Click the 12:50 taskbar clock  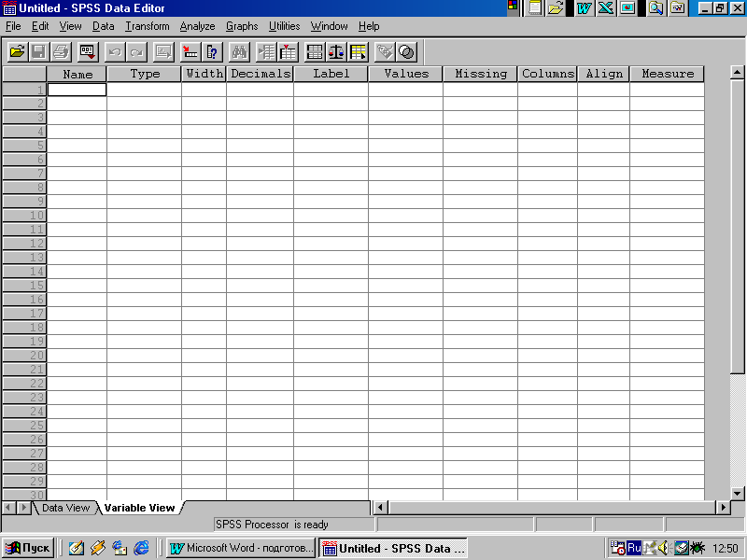(x=726, y=549)
